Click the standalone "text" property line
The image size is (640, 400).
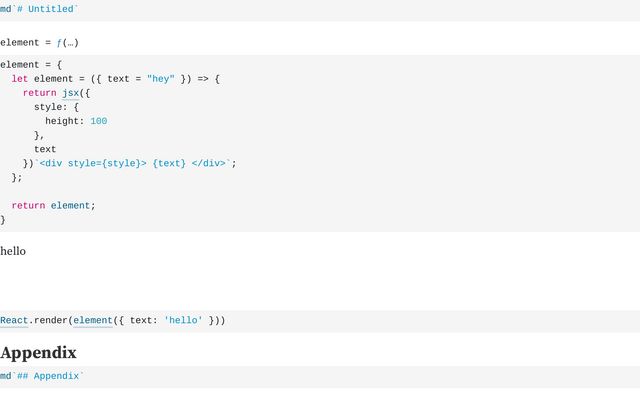[x=45, y=149]
